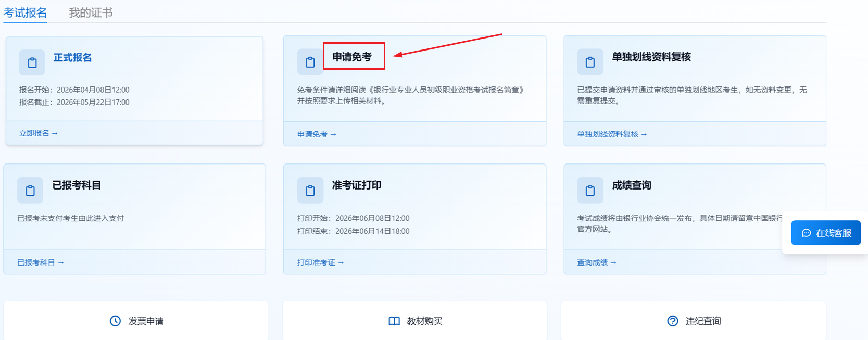
Task: Click the 正式报名 card title
Action: (x=72, y=58)
